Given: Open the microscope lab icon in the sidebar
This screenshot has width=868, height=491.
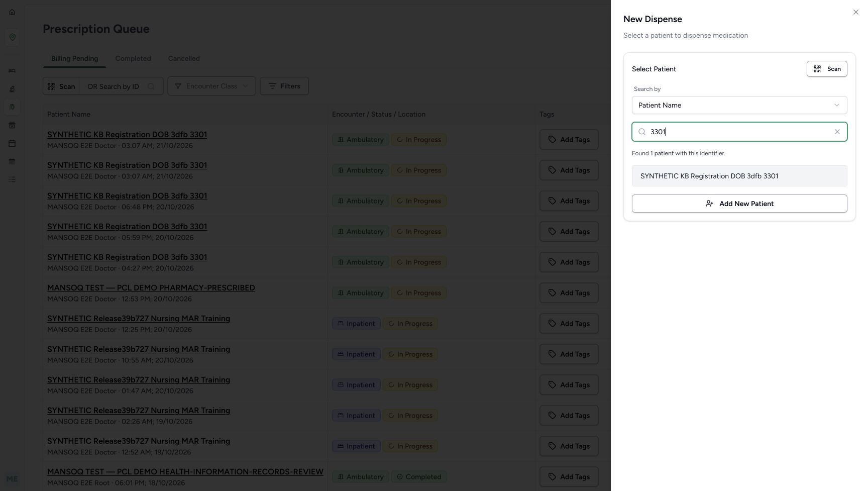Looking at the screenshot, I should coord(12,89).
